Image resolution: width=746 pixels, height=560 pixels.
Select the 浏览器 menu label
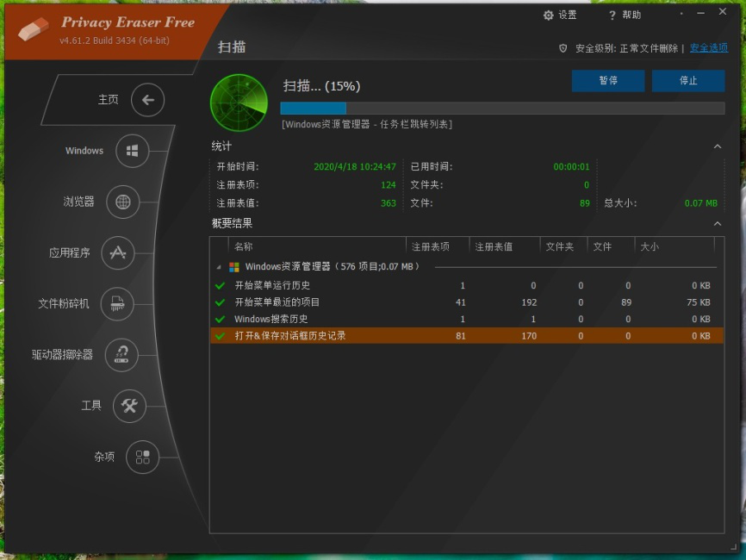point(78,202)
